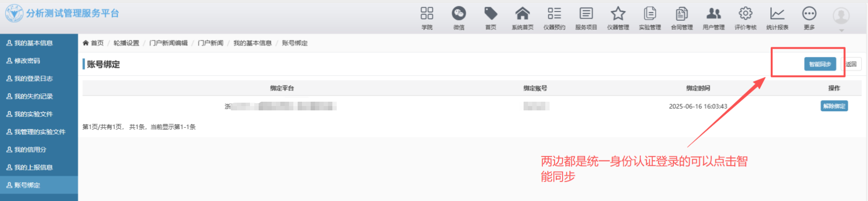Open 统计报表 chart icon
868x201 pixels.
pyautogui.click(x=777, y=13)
